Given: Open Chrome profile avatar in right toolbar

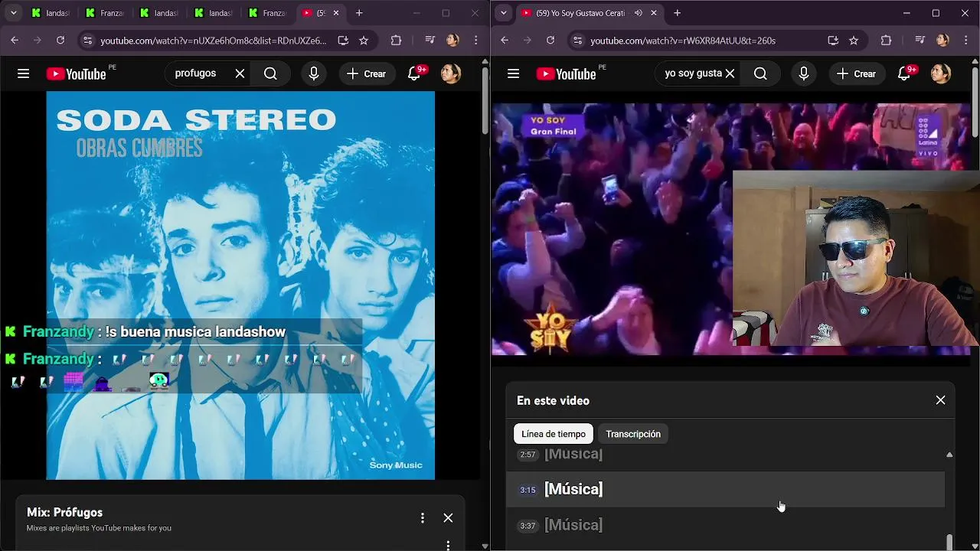Looking at the screenshot, I should 942,41.
